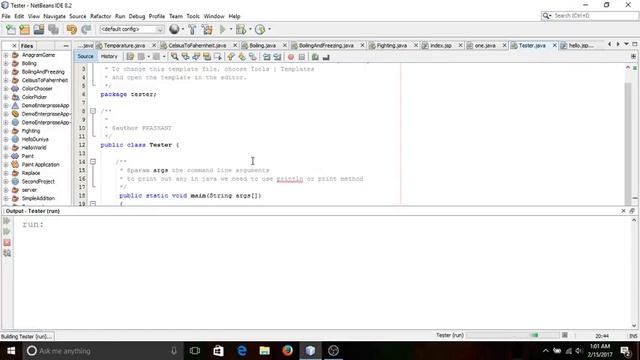Image resolution: width=640 pixels, height=360 pixels.
Task: Minimize the Files panel
Action: point(66,46)
